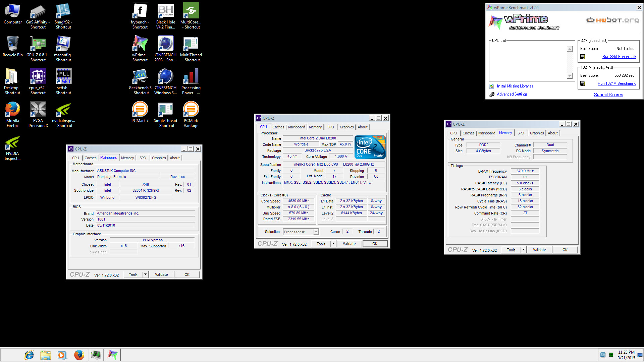Open NVIDIA Inspector desktop icon
Screen dimensions: 644x362
pyautogui.click(x=12, y=147)
